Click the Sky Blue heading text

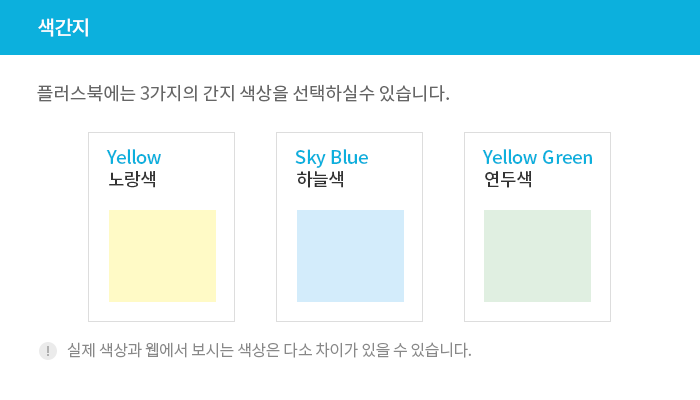(332, 158)
